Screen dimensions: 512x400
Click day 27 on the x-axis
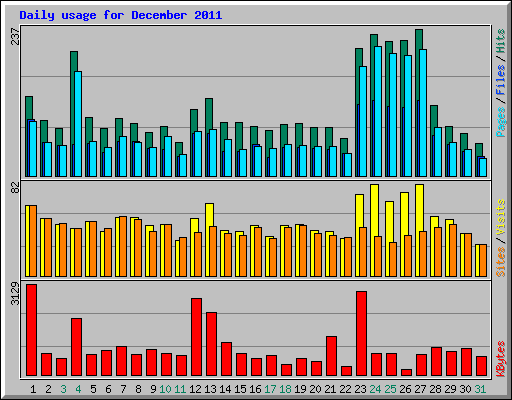(x=420, y=389)
